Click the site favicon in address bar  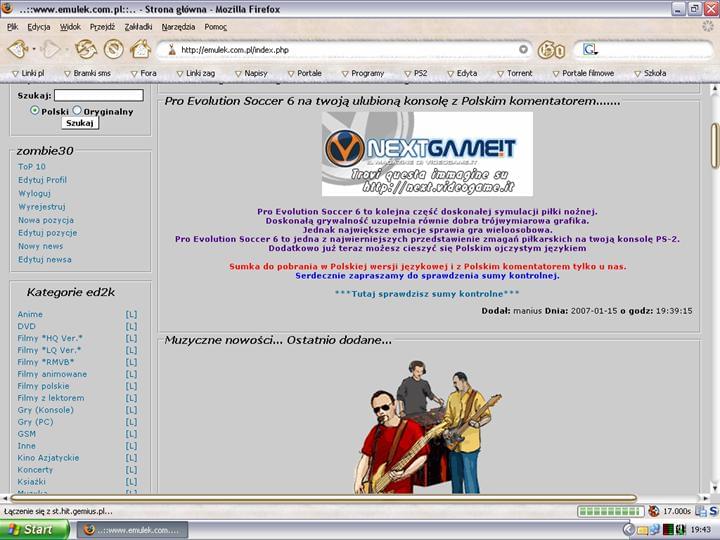click(x=172, y=50)
